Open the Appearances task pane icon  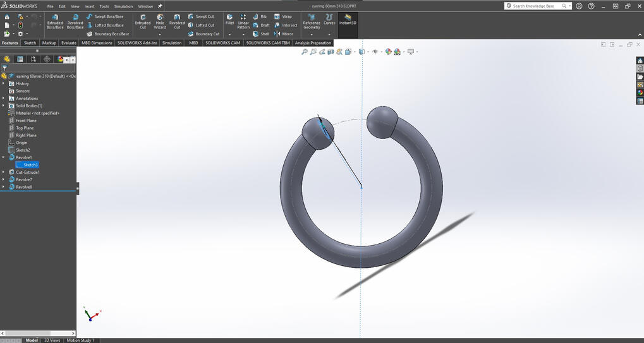click(x=640, y=93)
